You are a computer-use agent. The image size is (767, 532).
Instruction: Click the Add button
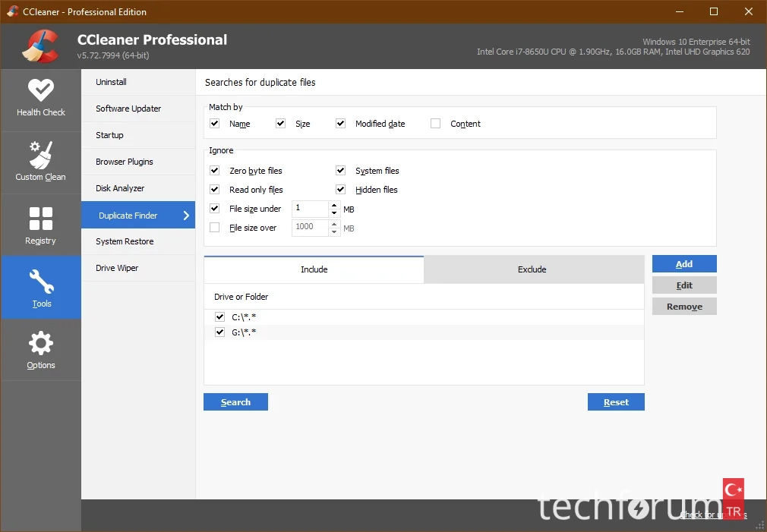[x=684, y=264]
